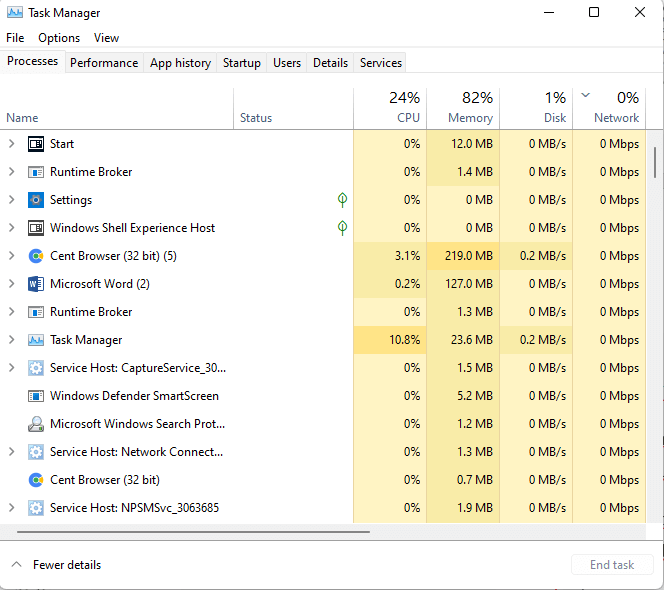Click the Settings gear process icon

pyautogui.click(x=36, y=200)
